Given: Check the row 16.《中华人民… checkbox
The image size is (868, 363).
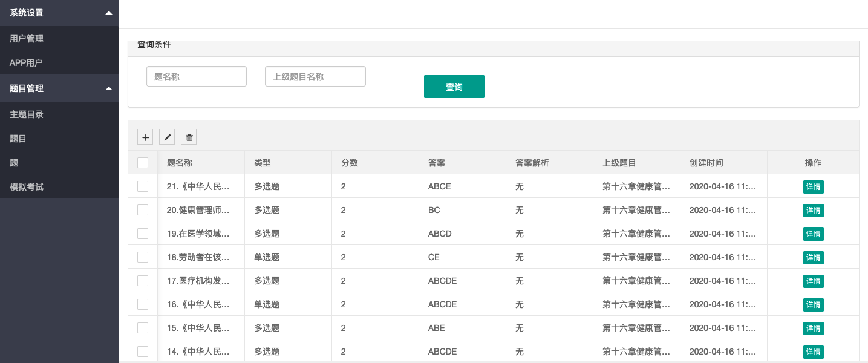Looking at the screenshot, I should (143, 304).
